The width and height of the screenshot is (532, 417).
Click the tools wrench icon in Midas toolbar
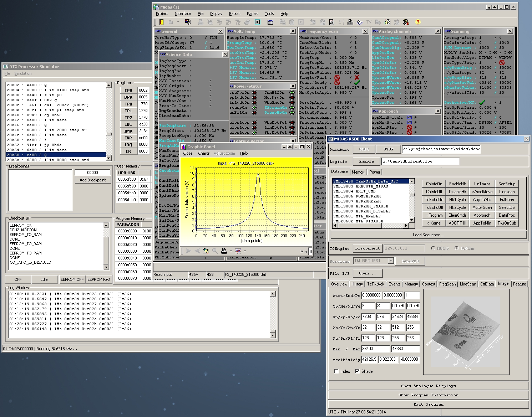point(406,22)
